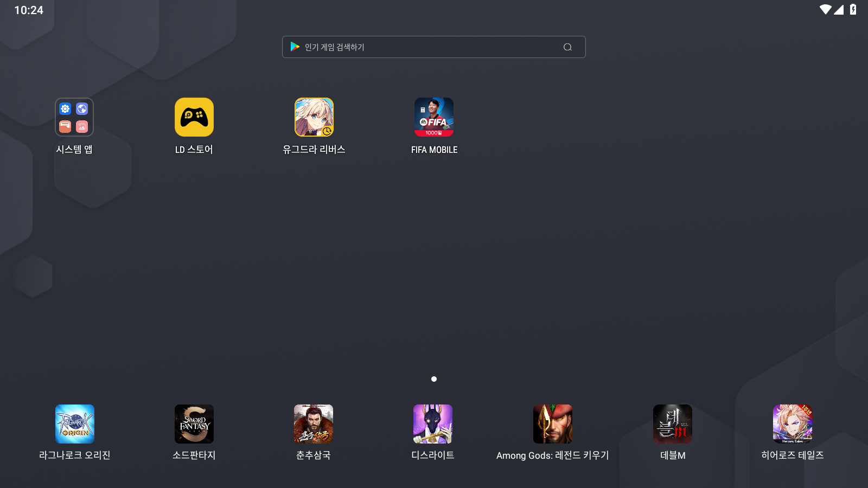868x488 pixels.
Task: Open the Among Gods game icon
Action: (553, 424)
